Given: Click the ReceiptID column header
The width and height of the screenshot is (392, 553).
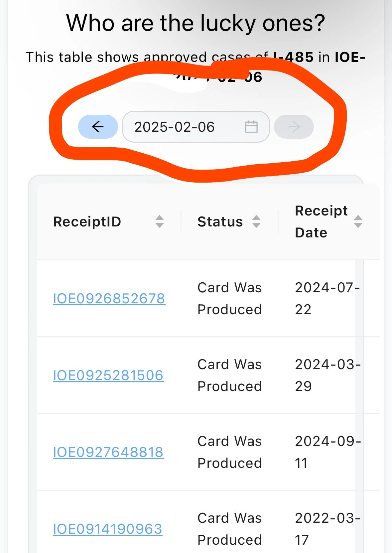Looking at the screenshot, I should 87,221.
